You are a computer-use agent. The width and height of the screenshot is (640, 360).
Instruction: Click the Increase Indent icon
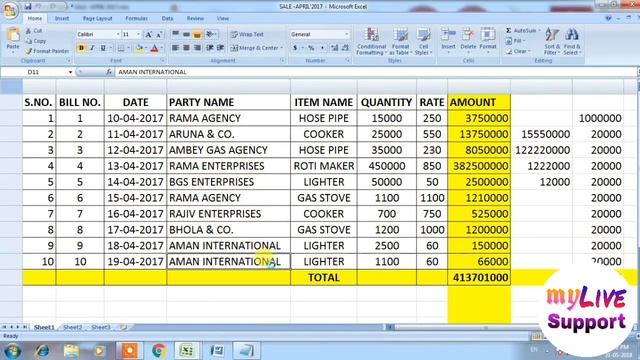(x=220, y=48)
